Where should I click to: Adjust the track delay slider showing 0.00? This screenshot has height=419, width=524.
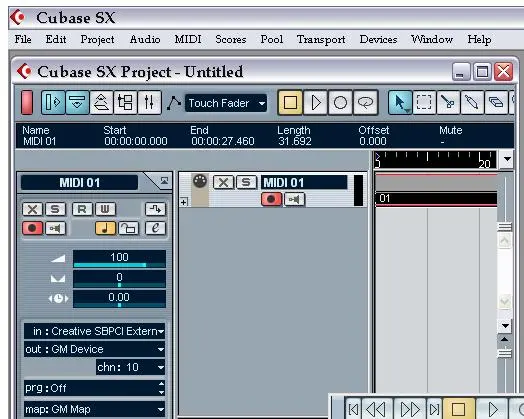(119, 299)
